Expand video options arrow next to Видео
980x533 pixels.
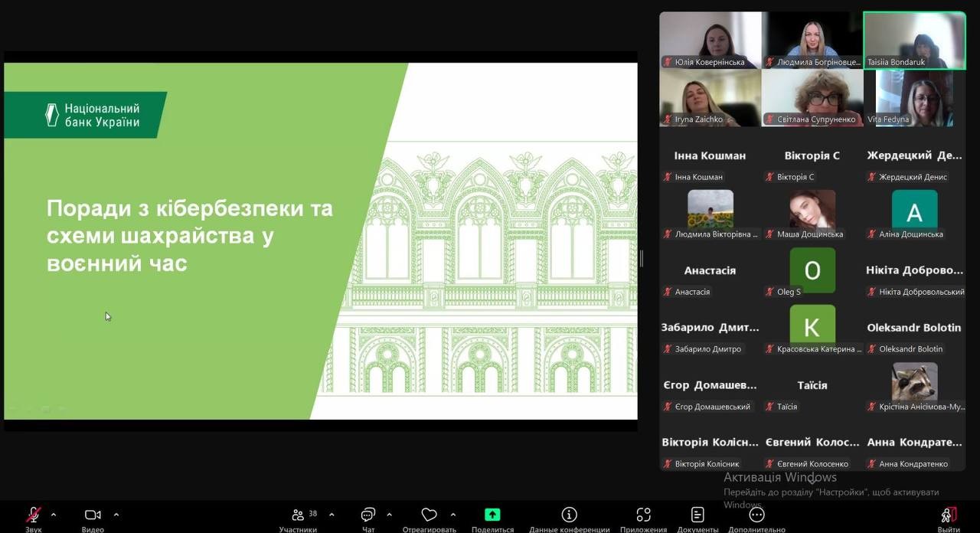[116, 515]
